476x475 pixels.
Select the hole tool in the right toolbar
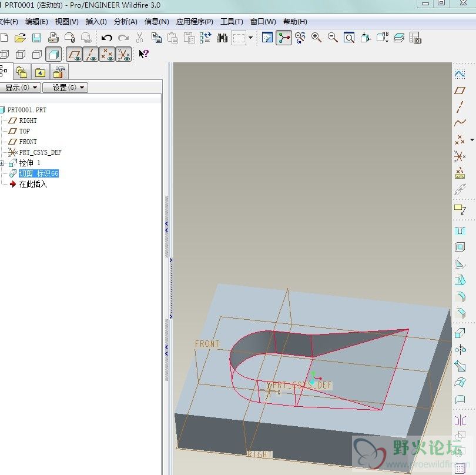[x=460, y=231]
